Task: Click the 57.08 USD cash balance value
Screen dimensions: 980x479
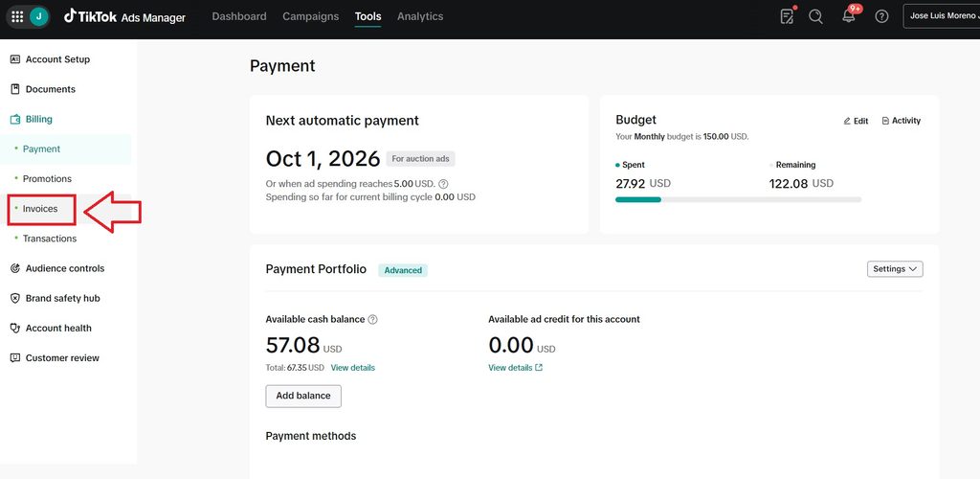Action: coord(303,345)
